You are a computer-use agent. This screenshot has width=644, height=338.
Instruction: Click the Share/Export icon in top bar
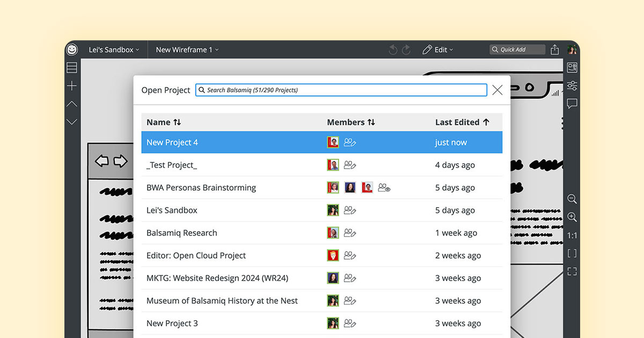pos(555,49)
